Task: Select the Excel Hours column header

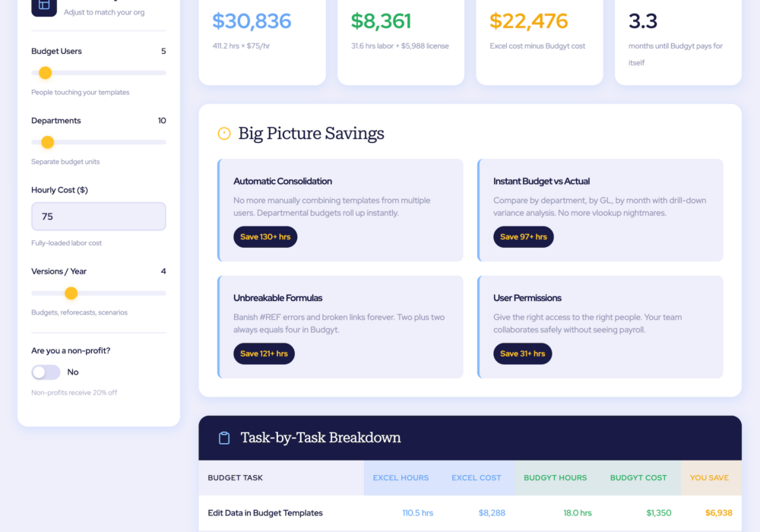Action: click(401, 478)
